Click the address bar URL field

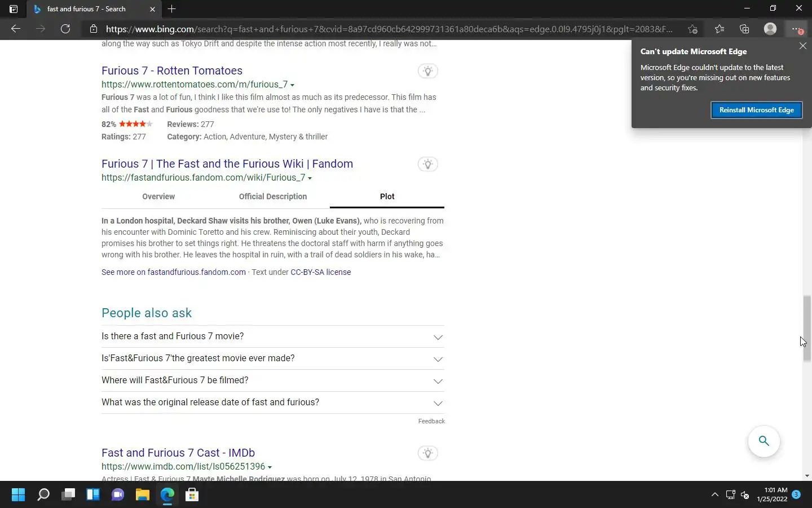pyautogui.click(x=389, y=29)
